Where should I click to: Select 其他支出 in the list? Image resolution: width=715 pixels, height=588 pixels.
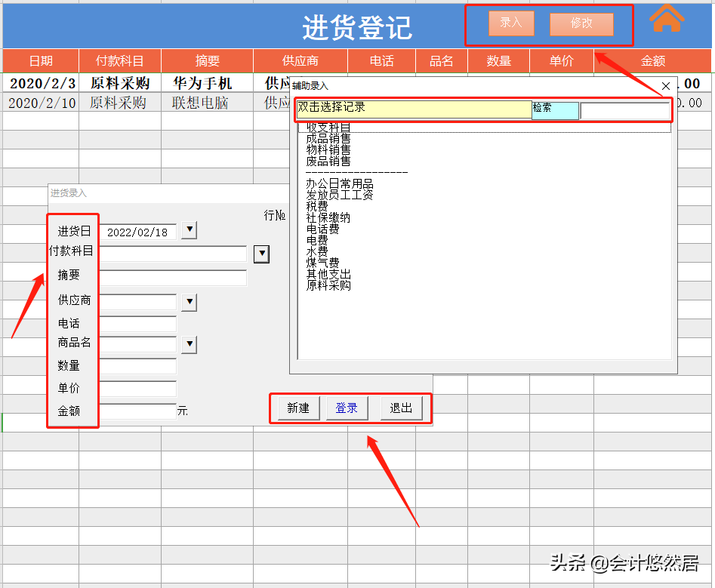(x=328, y=274)
